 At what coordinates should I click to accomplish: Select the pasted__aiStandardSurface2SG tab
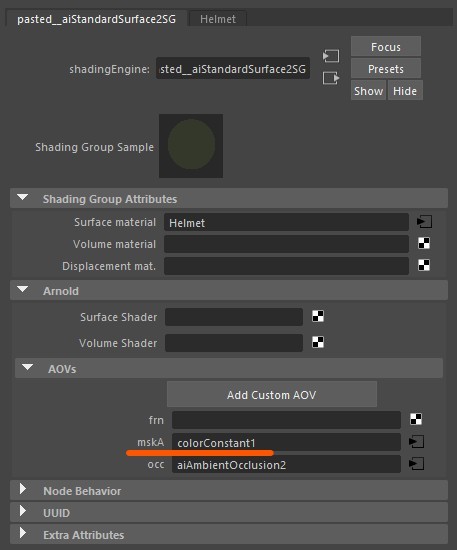point(96,18)
